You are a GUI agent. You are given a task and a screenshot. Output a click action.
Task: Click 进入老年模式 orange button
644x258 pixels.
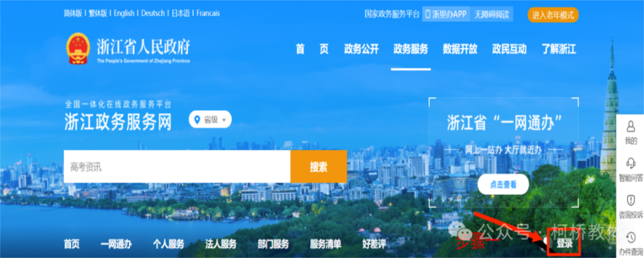(553, 15)
